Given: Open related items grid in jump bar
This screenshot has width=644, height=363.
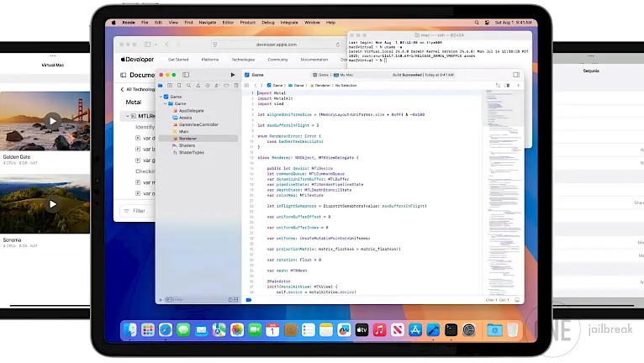Looking at the screenshot, I should pyautogui.click(x=246, y=86).
